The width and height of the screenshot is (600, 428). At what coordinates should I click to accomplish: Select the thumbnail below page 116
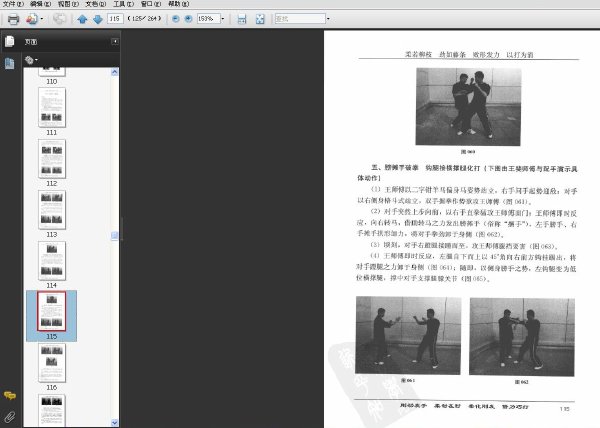52,410
